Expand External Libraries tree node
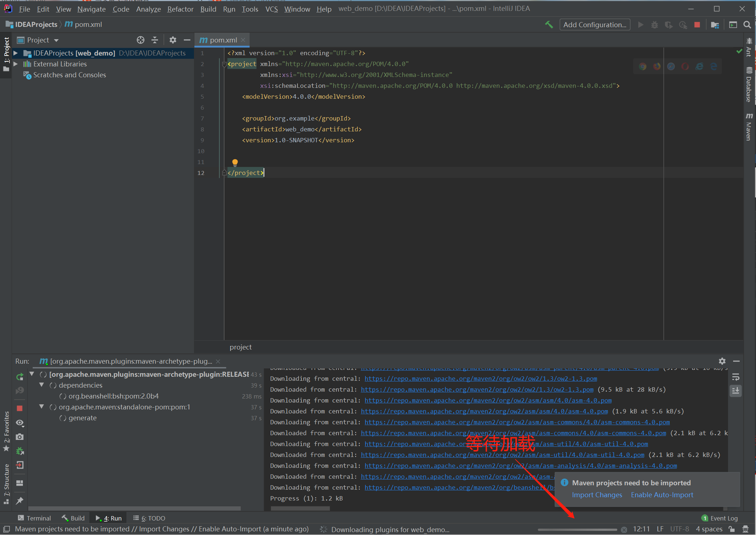This screenshot has width=756, height=535. coord(16,64)
